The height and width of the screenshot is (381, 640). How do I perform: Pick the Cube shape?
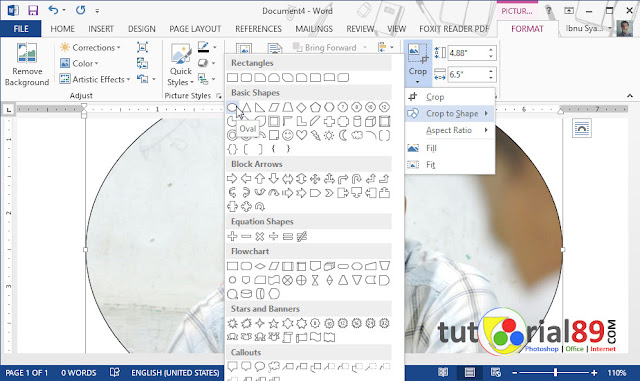[370, 121]
